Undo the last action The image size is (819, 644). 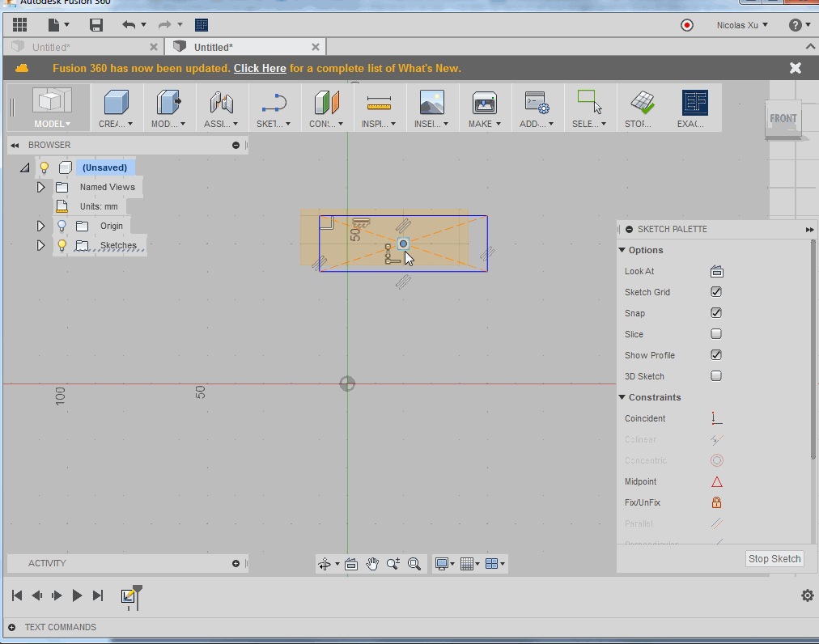(x=129, y=24)
